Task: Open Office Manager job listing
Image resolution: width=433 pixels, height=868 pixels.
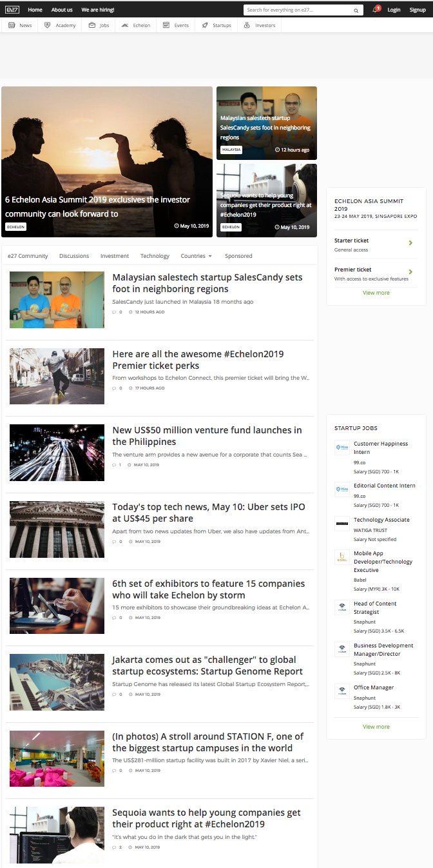Action: point(374,687)
